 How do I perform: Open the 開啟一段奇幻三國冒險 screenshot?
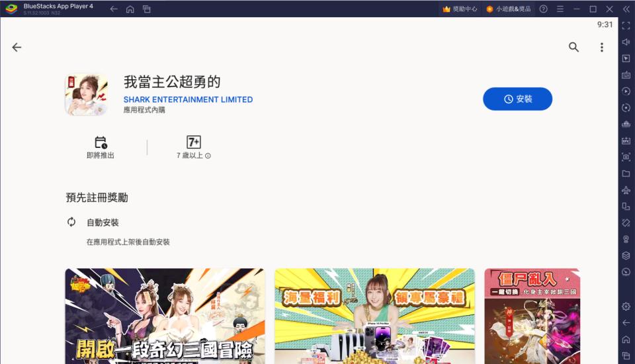click(165, 316)
